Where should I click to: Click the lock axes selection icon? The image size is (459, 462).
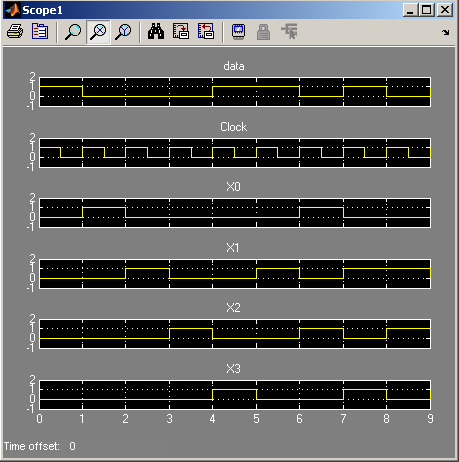[x=263, y=32]
